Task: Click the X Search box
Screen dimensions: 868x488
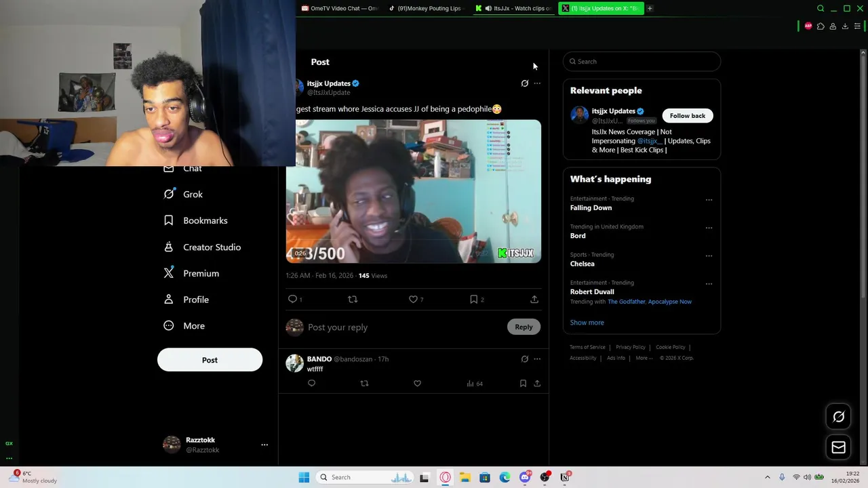Action: (642, 62)
